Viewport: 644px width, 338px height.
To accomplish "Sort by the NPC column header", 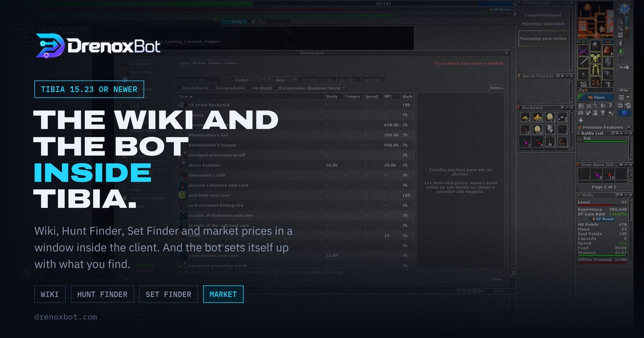I will coord(391,97).
